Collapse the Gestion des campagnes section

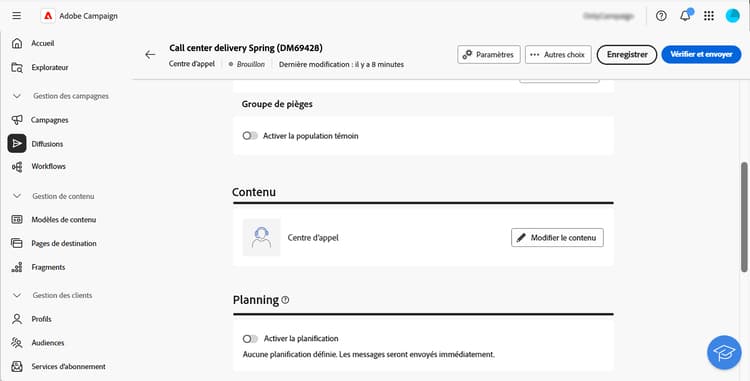pyautogui.click(x=17, y=96)
